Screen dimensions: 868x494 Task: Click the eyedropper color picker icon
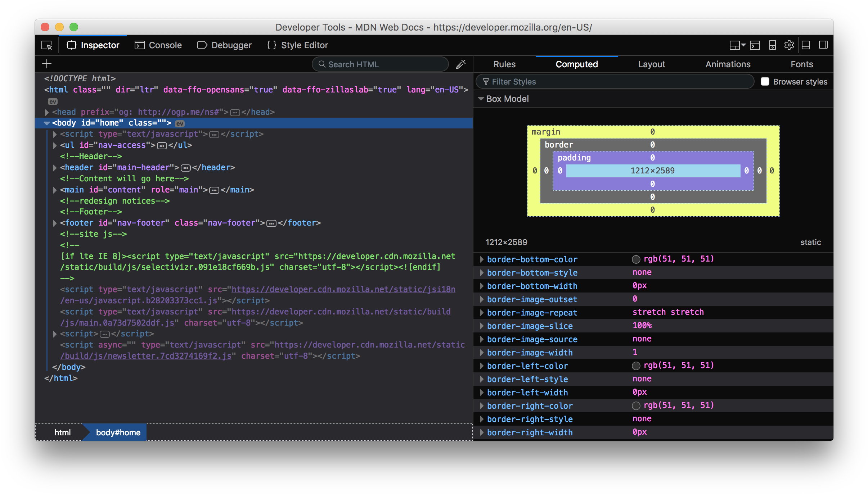461,64
